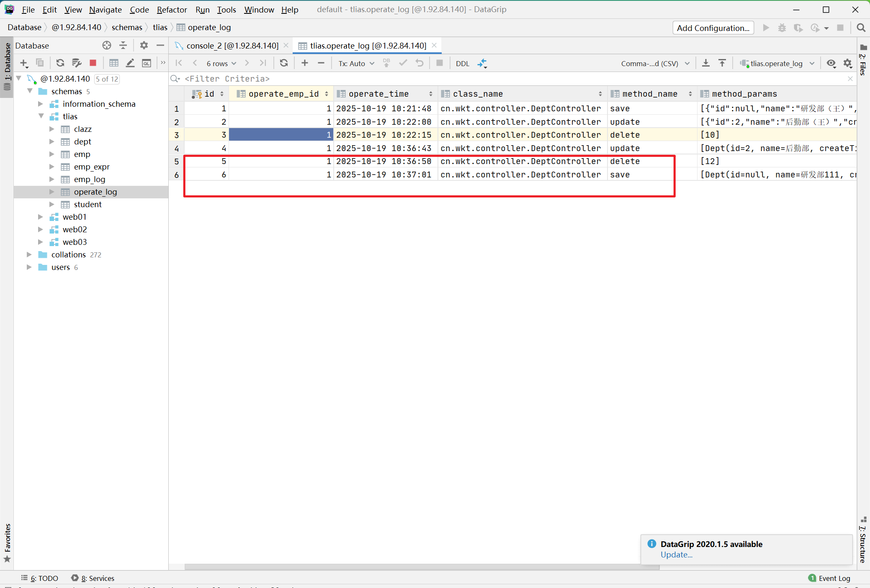Delete the row with the minus icon
The height and width of the screenshot is (588, 870).
click(321, 63)
